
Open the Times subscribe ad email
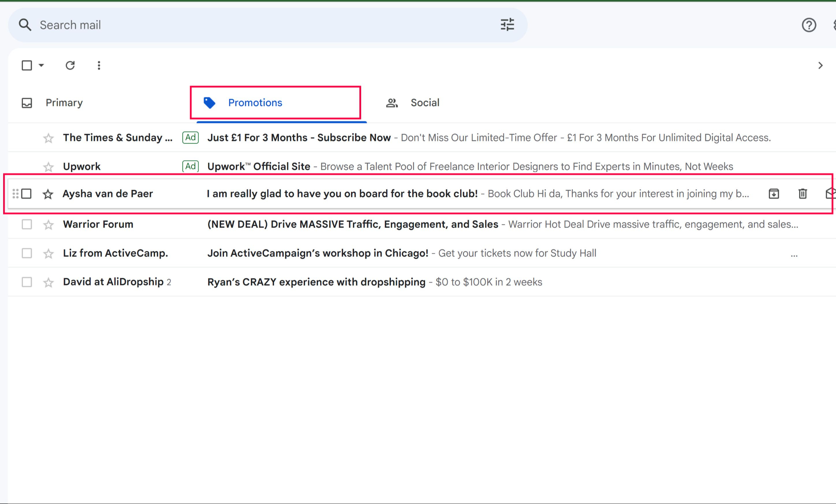298,138
